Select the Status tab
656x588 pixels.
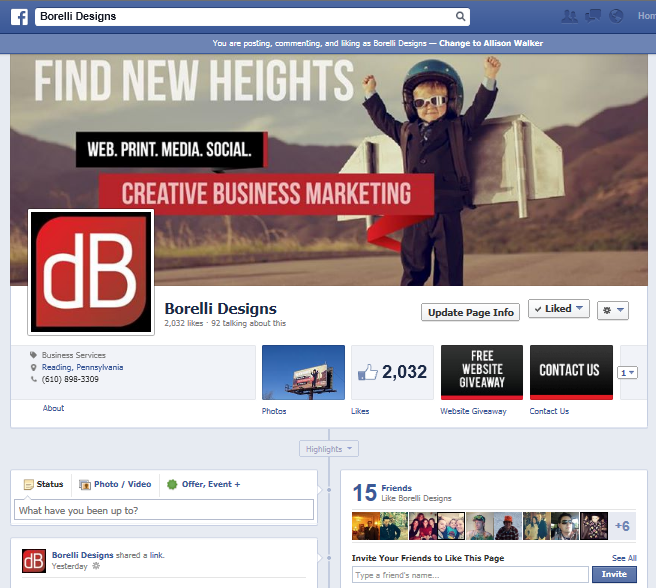(x=44, y=484)
